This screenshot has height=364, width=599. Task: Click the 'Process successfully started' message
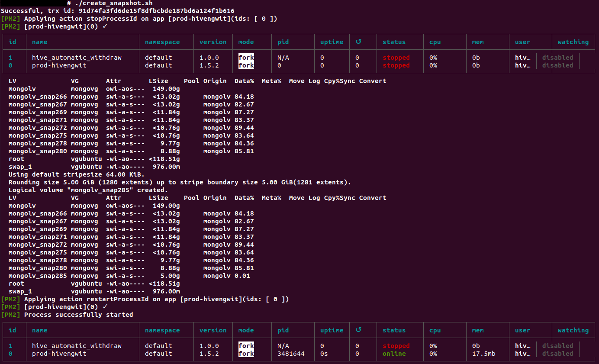[78, 315]
